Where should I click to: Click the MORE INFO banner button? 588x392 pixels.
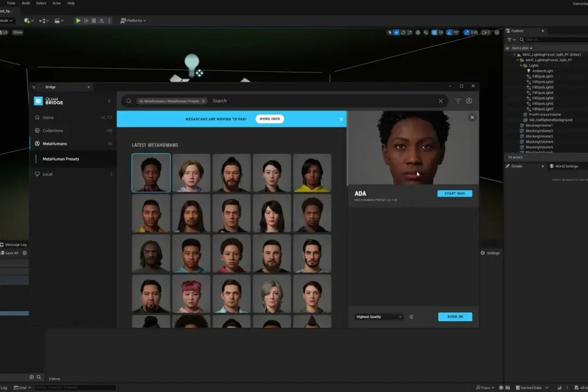pyautogui.click(x=270, y=119)
